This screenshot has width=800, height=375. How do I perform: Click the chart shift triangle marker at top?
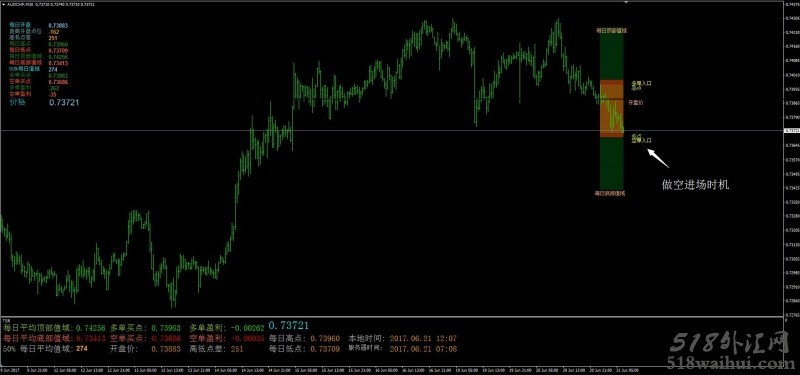point(626,3)
